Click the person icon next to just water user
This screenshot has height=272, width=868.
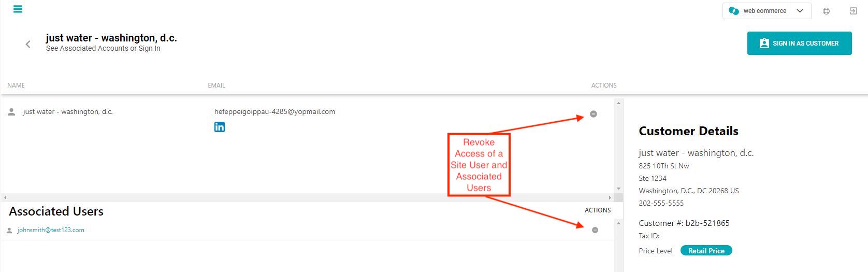pyautogui.click(x=11, y=111)
